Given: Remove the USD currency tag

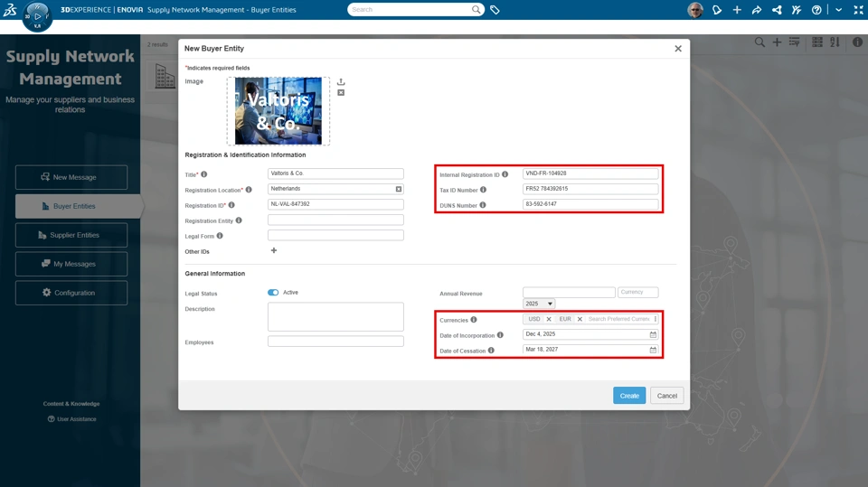Looking at the screenshot, I should (x=549, y=319).
